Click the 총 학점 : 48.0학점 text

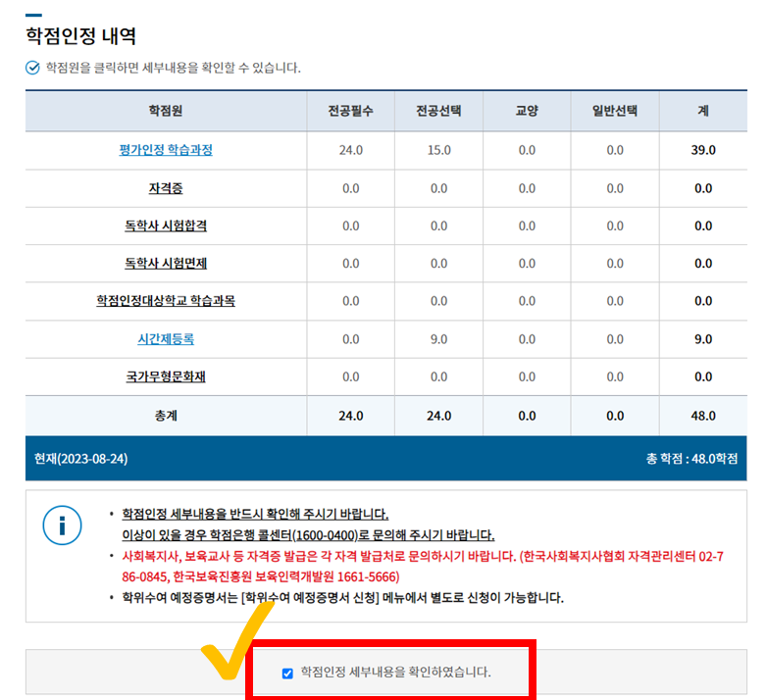[691, 459]
